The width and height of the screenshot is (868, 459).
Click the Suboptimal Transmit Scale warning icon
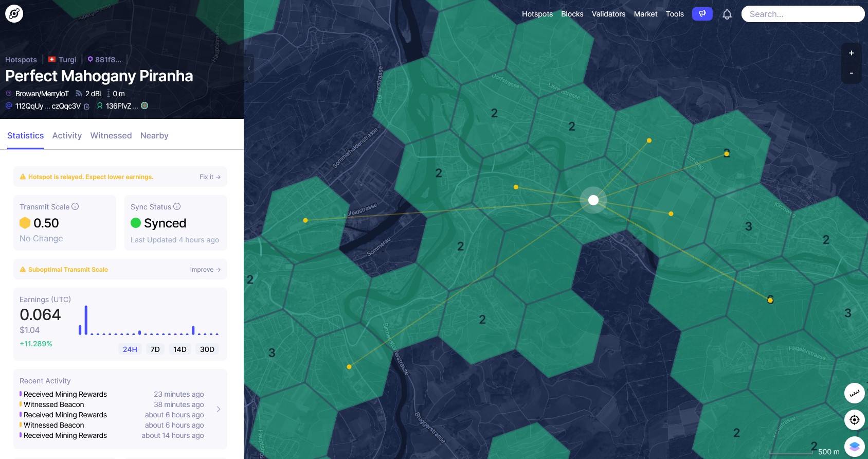23,270
